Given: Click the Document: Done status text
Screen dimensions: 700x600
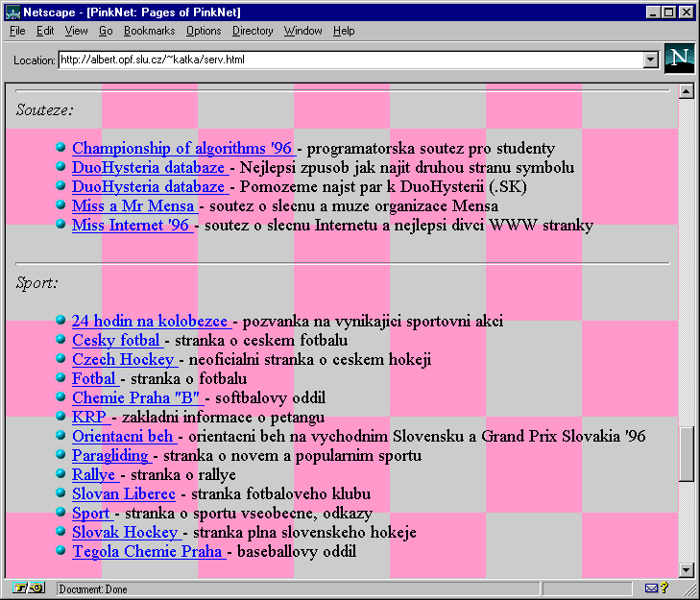Looking at the screenshot, I should 93,589.
